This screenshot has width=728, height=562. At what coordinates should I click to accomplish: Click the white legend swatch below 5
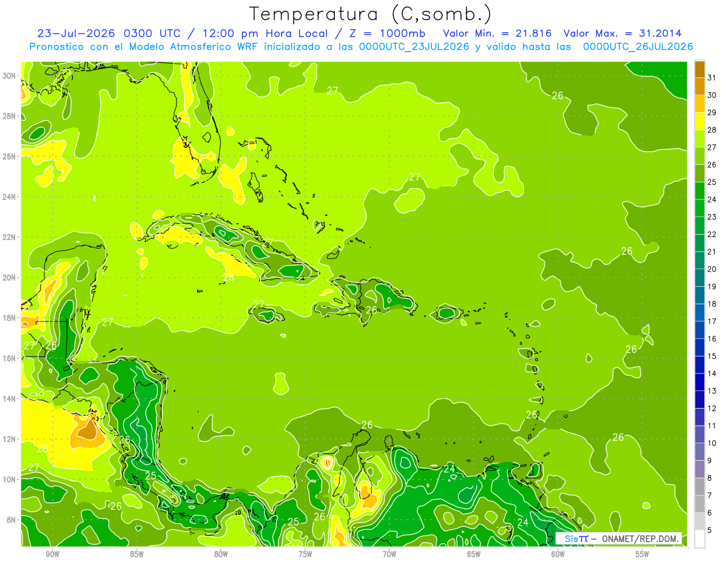click(x=699, y=539)
